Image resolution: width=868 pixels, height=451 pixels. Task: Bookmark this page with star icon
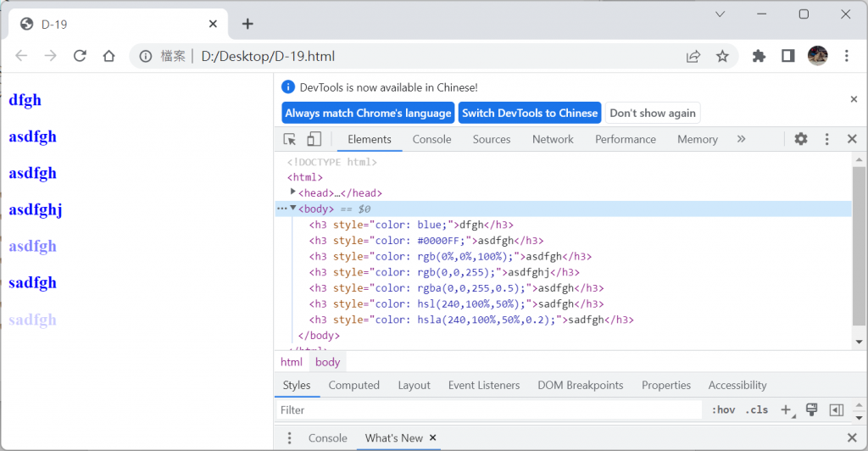point(722,56)
